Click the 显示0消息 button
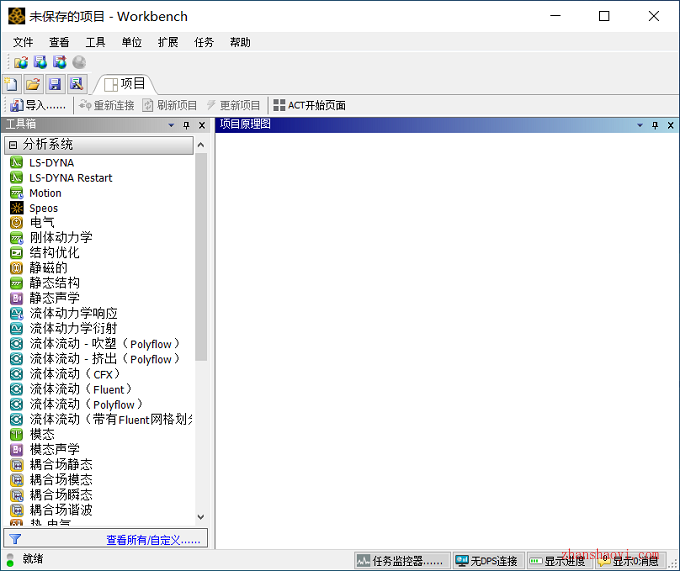This screenshot has height=571, width=680. pos(630,561)
